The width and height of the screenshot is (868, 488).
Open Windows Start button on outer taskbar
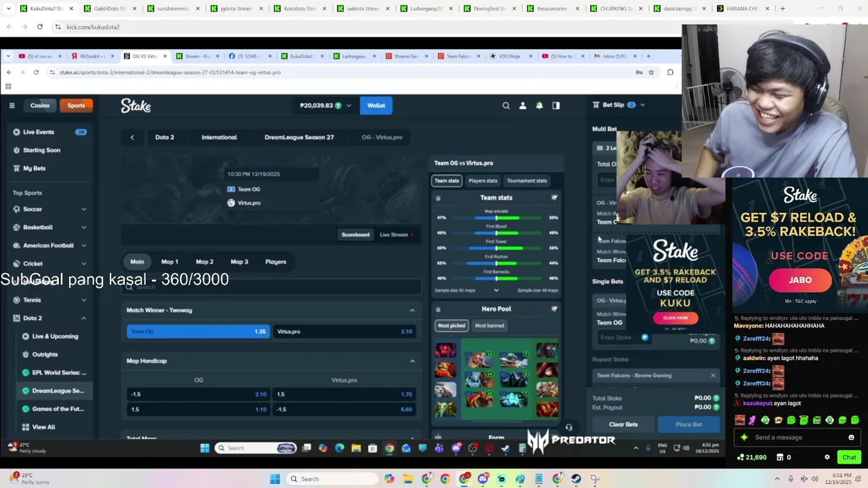275,479
